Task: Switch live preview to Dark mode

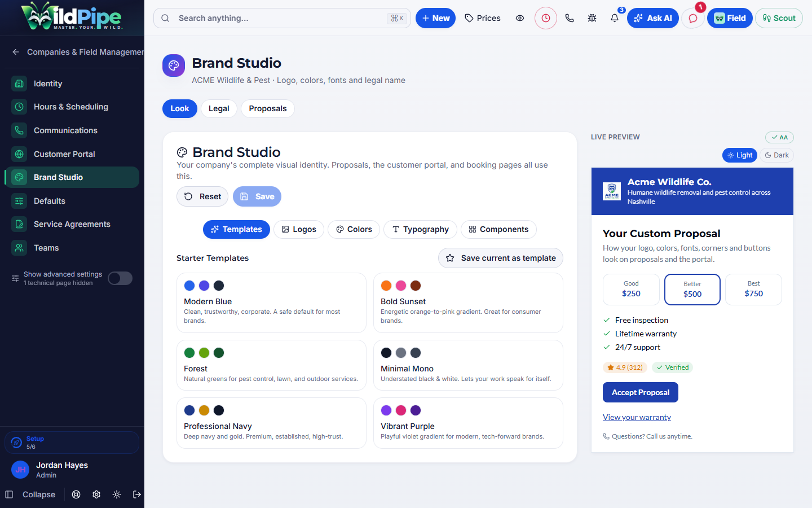Action: [776, 155]
